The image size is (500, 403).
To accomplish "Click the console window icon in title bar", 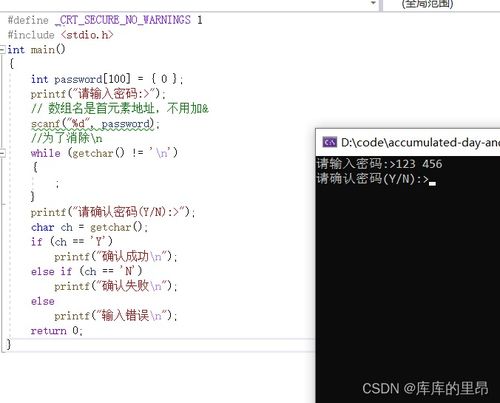I will pos(329,143).
